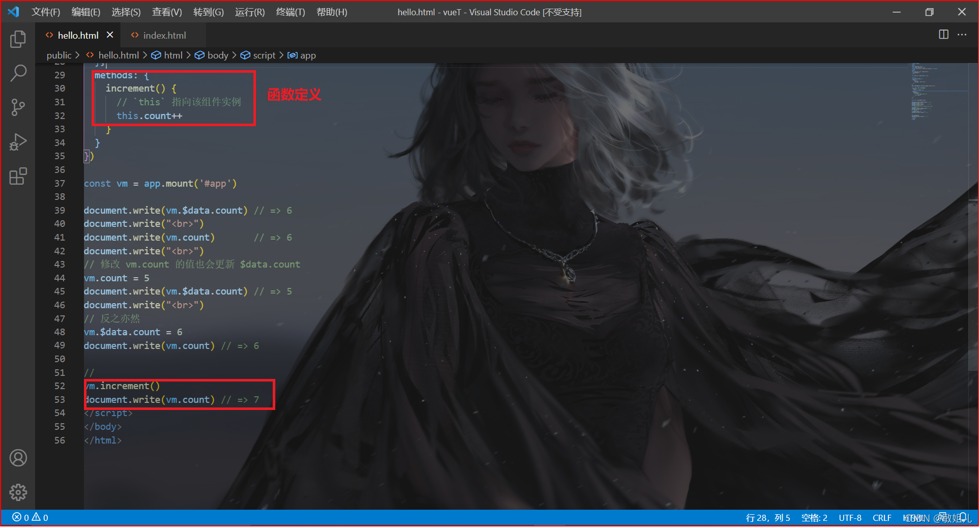Click the methods: { code line
Viewport: 980px width, 528px height.
pos(122,75)
